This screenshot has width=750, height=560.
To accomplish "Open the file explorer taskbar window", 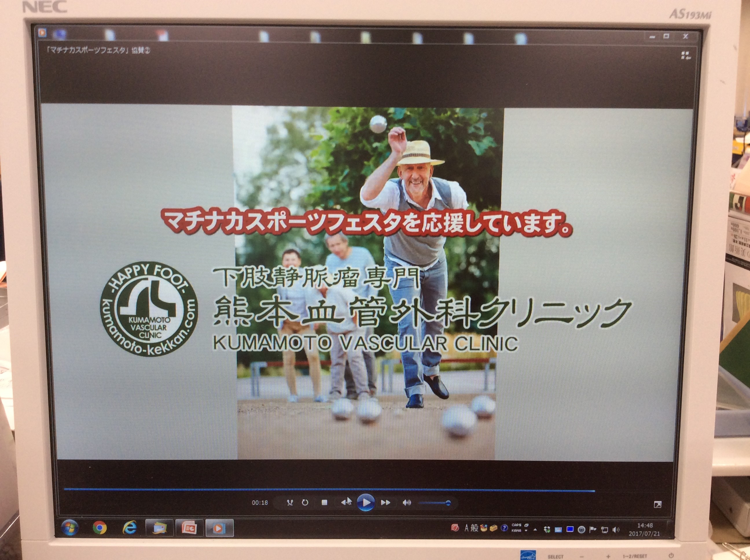I will 159,528.
